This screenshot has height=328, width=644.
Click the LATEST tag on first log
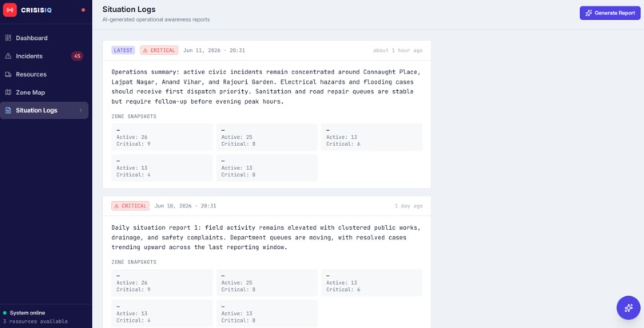click(x=123, y=50)
